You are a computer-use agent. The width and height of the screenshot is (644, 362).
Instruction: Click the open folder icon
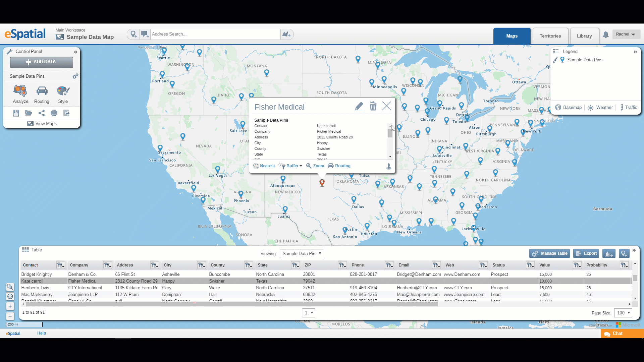[29, 113]
